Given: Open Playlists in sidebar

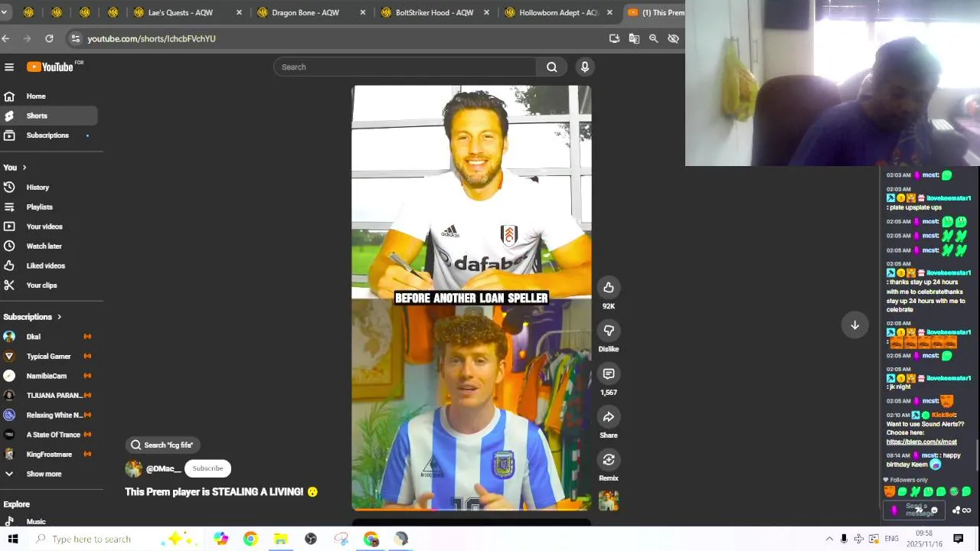Looking at the screenshot, I should tap(48, 207).
